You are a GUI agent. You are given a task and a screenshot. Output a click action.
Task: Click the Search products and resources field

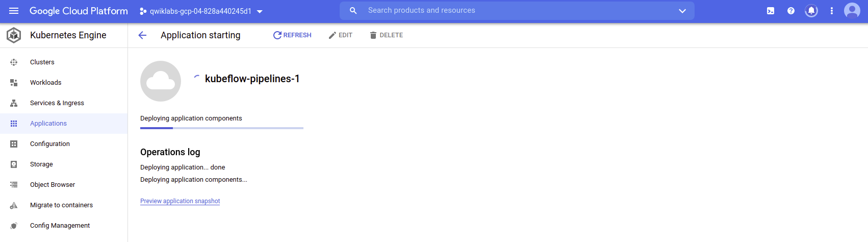pyautogui.click(x=517, y=11)
